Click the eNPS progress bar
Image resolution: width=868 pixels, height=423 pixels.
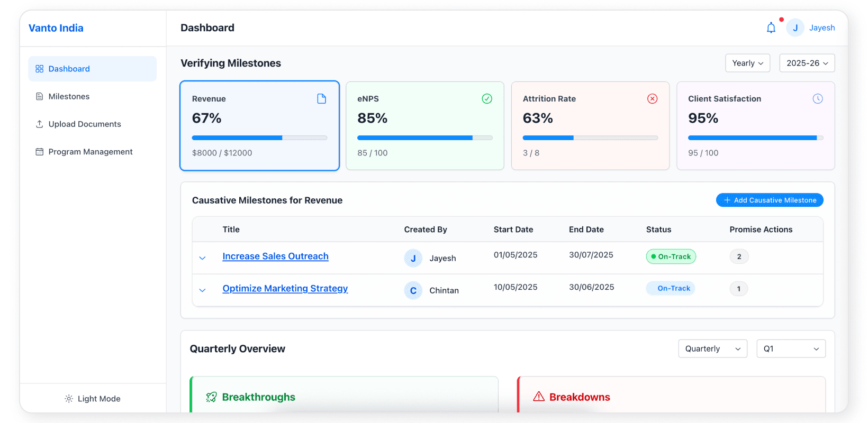coord(425,137)
